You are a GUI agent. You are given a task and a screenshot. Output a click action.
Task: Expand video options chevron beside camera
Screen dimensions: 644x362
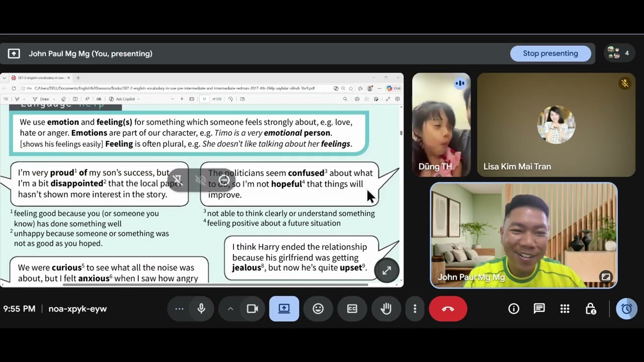[x=230, y=309]
